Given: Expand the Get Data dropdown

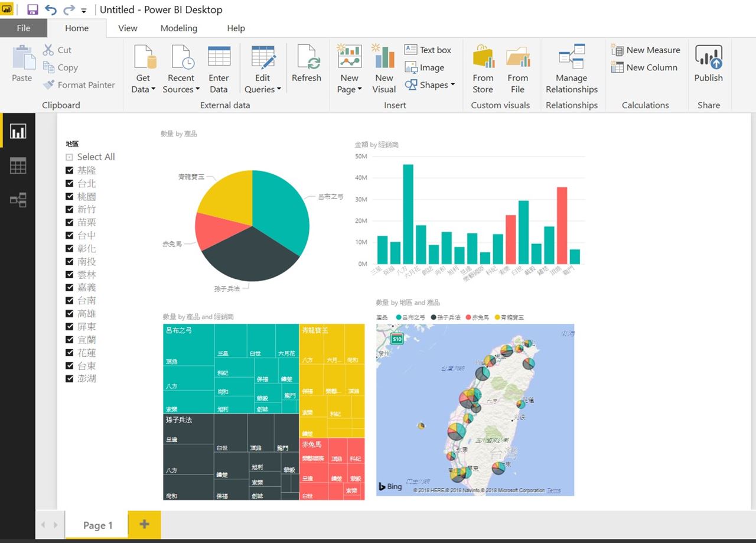Looking at the screenshot, I should 143,89.
